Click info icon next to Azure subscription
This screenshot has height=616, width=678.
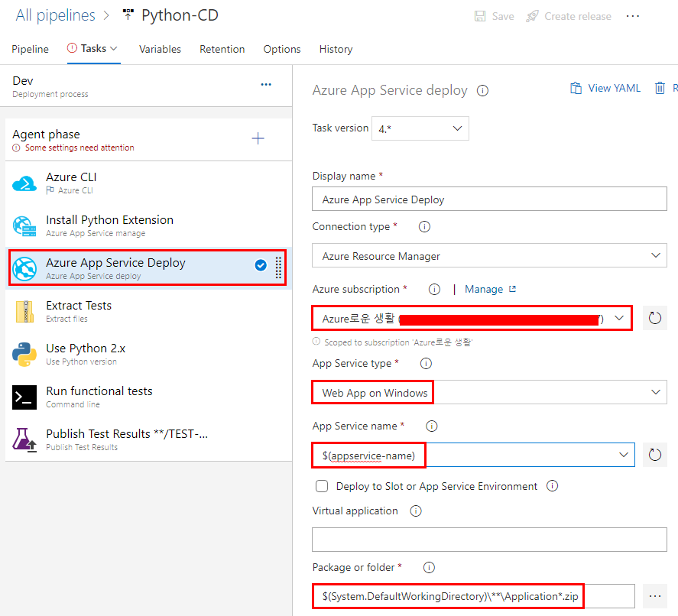[434, 289]
